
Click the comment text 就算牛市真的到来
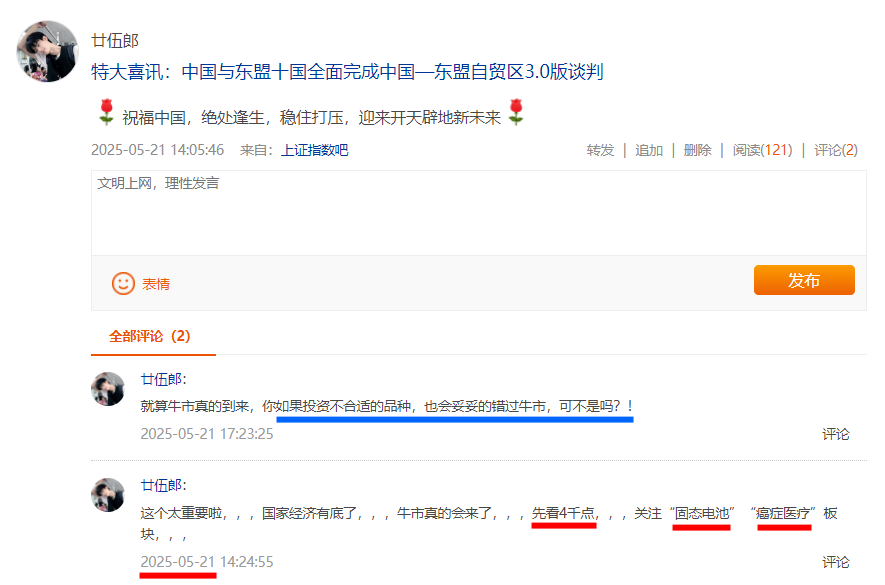click(x=195, y=406)
